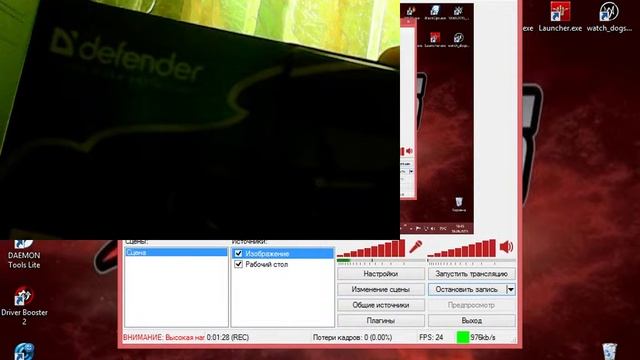Click the FPS: 24 status entry
The image size is (640, 360).
tap(431, 338)
